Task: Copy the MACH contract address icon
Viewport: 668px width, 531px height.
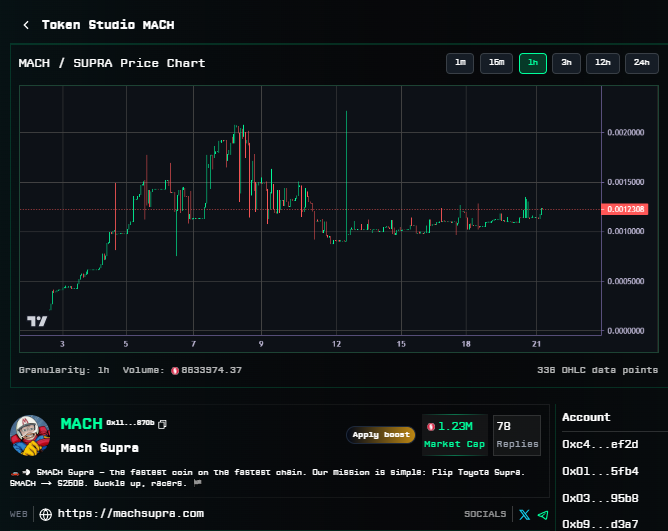Action: pyautogui.click(x=162, y=424)
